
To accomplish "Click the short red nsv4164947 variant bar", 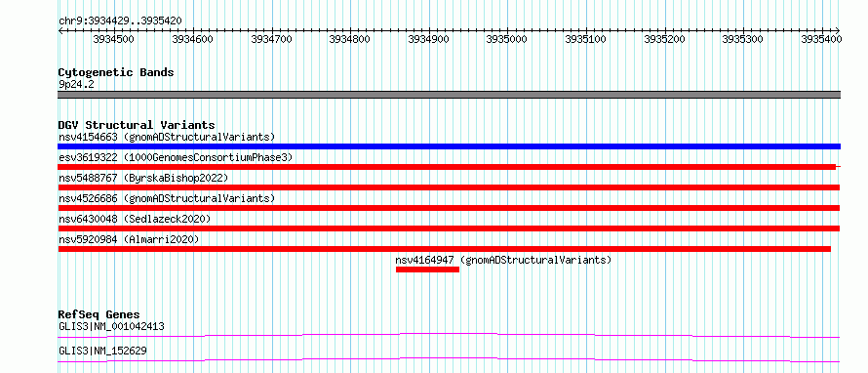I will pos(427,269).
